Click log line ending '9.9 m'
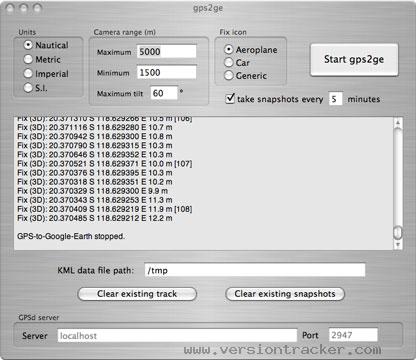The image size is (416, 360). click(x=93, y=191)
